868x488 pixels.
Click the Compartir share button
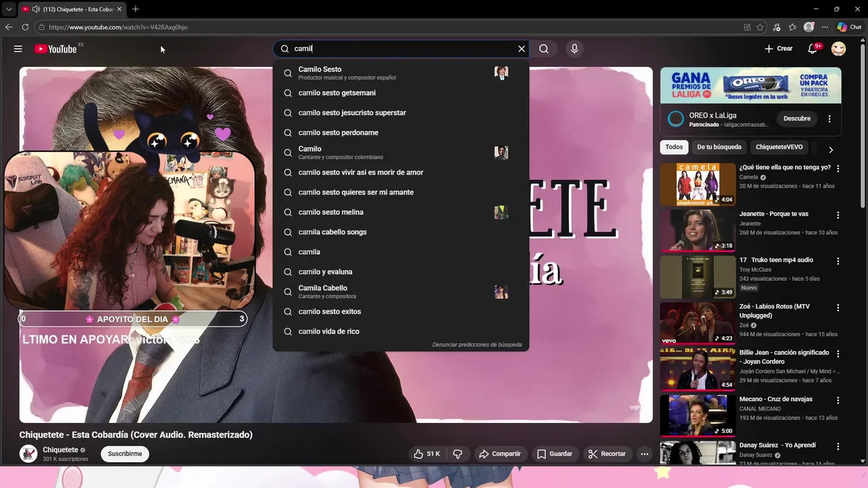(x=500, y=454)
